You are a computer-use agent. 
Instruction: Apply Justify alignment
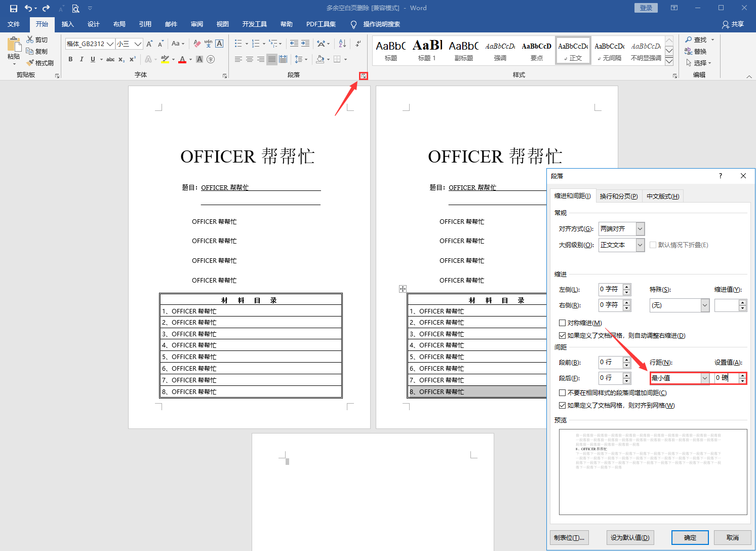[272, 59]
